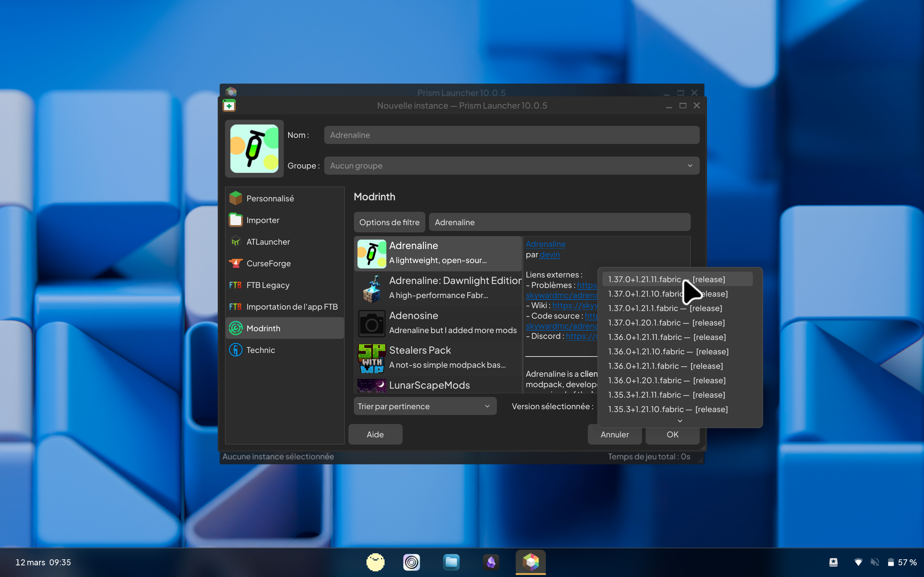Click Temps de jeu total status text
924x577 pixels.
click(649, 456)
